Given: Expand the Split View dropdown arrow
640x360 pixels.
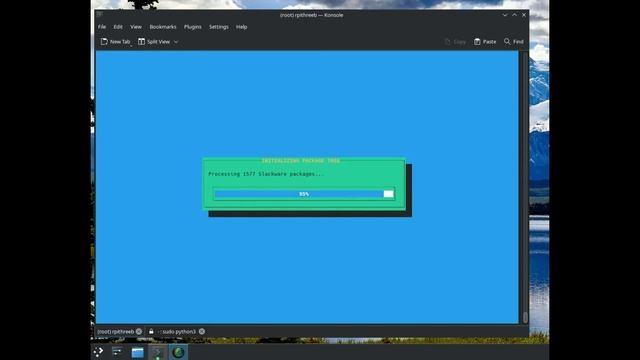Looking at the screenshot, I should (x=176, y=42).
